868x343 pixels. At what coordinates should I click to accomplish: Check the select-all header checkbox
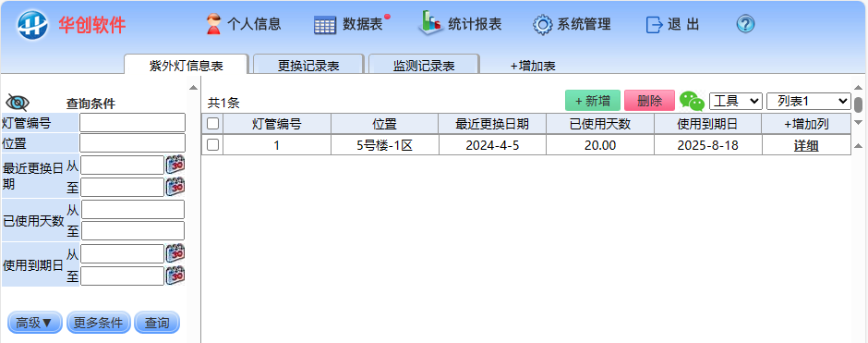[x=212, y=124]
